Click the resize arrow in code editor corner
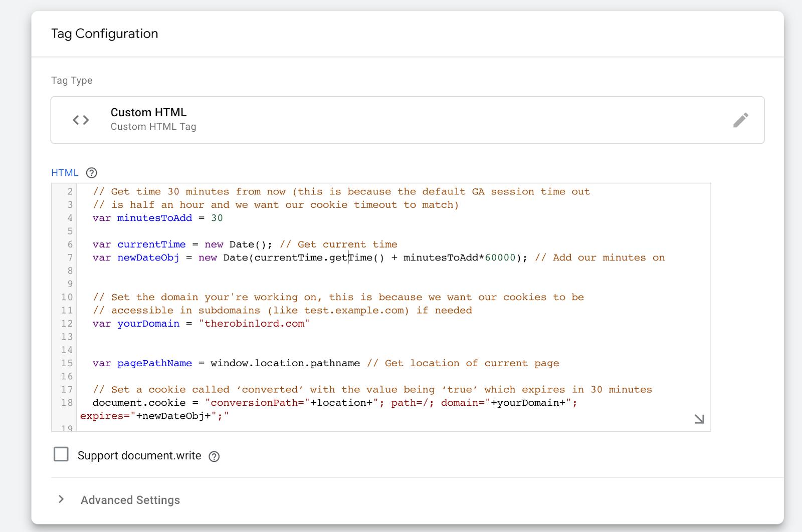802x532 pixels. point(699,419)
